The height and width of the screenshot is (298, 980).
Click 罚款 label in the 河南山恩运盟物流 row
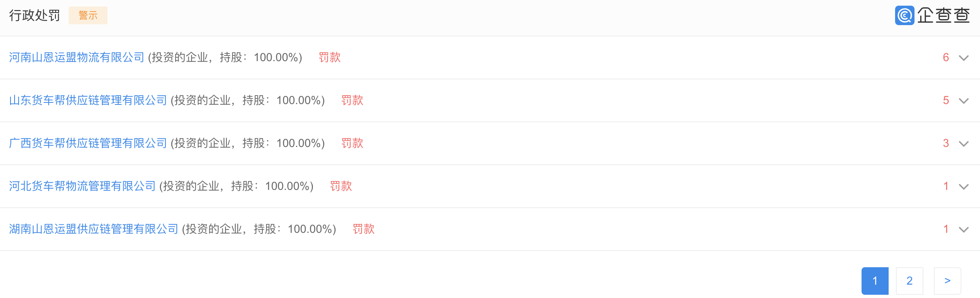click(x=329, y=57)
